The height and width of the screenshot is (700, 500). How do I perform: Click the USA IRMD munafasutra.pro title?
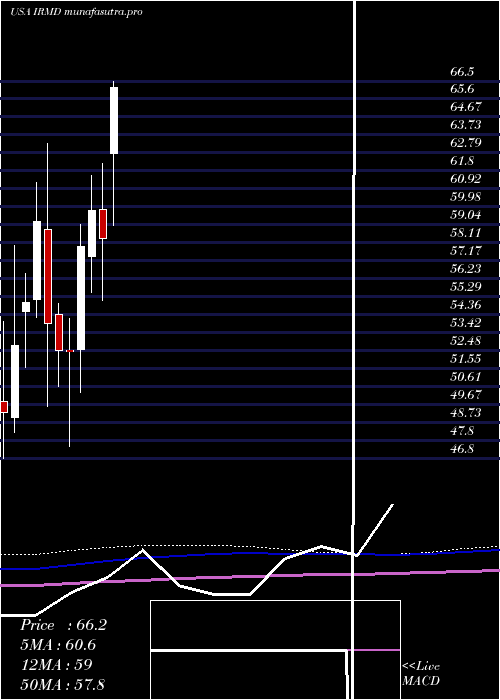click(76, 12)
